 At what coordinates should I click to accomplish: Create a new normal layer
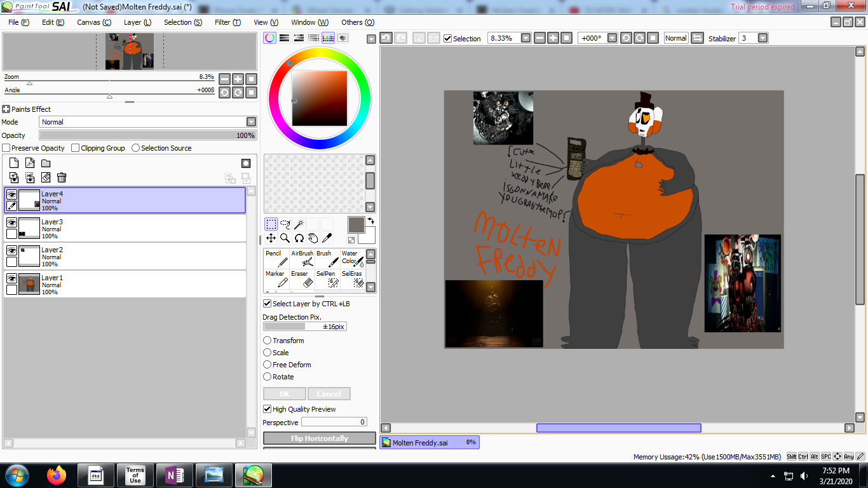[x=14, y=163]
